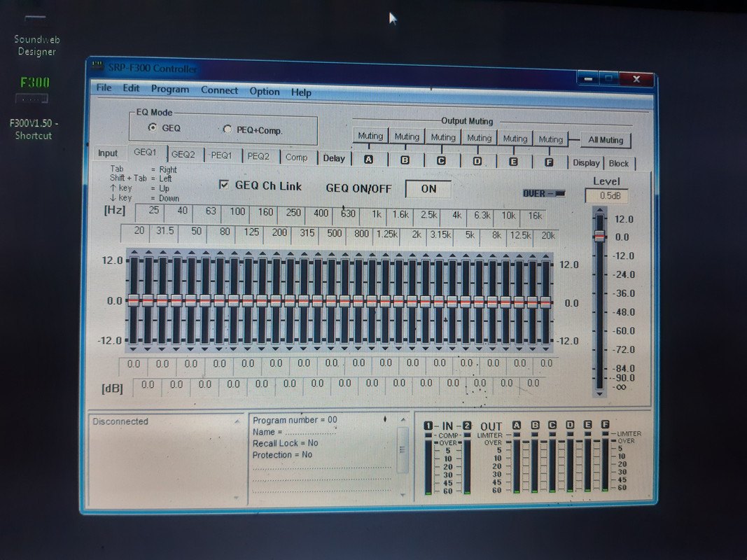Open output channel B tab
The height and width of the screenshot is (560, 747).
pyautogui.click(x=405, y=160)
